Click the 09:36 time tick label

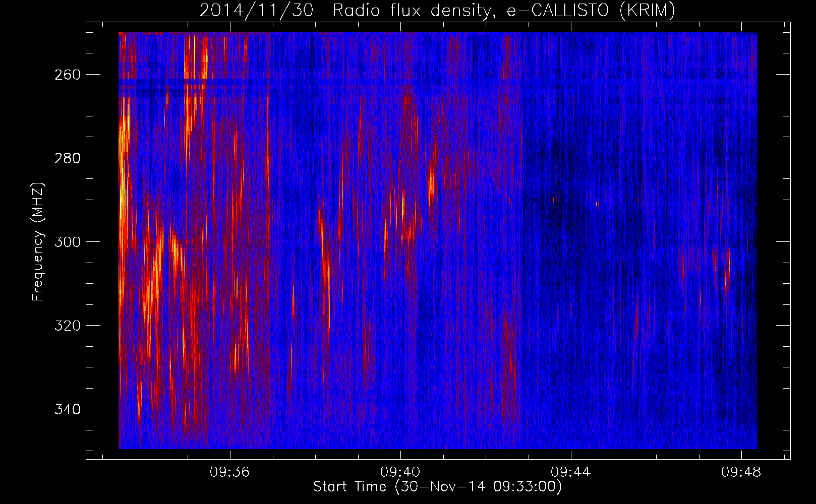tap(230, 472)
